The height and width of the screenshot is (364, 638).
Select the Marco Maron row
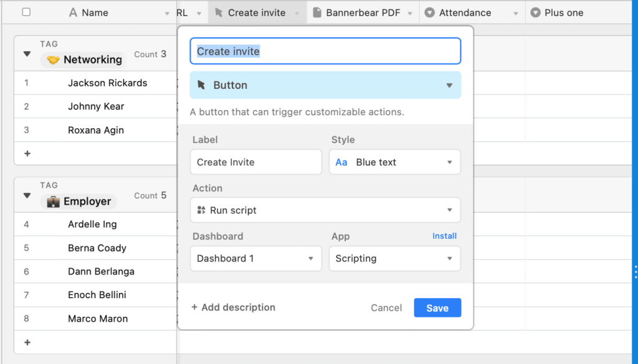click(95, 319)
